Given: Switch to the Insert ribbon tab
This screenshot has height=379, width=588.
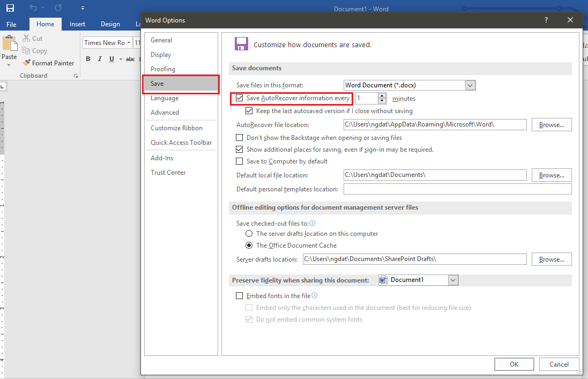Looking at the screenshot, I should [x=77, y=24].
